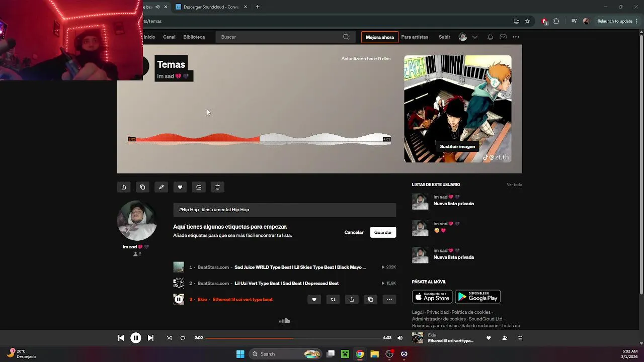Share the Ethereal track from its row
This screenshot has height=362, width=644.
352,300
